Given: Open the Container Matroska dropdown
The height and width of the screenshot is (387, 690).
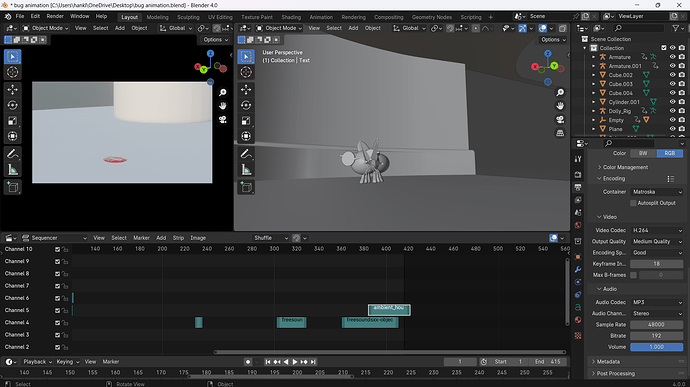Looking at the screenshot, I should point(657,192).
